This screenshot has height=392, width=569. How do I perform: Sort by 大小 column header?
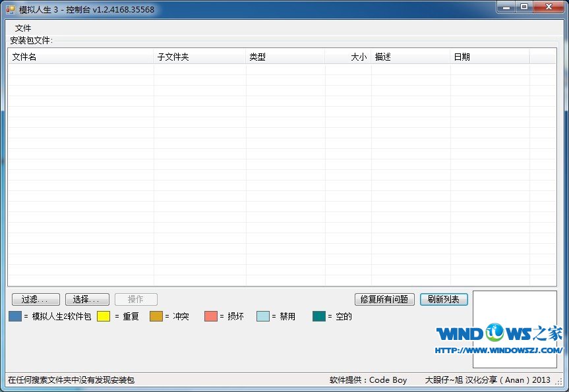click(348, 57)
